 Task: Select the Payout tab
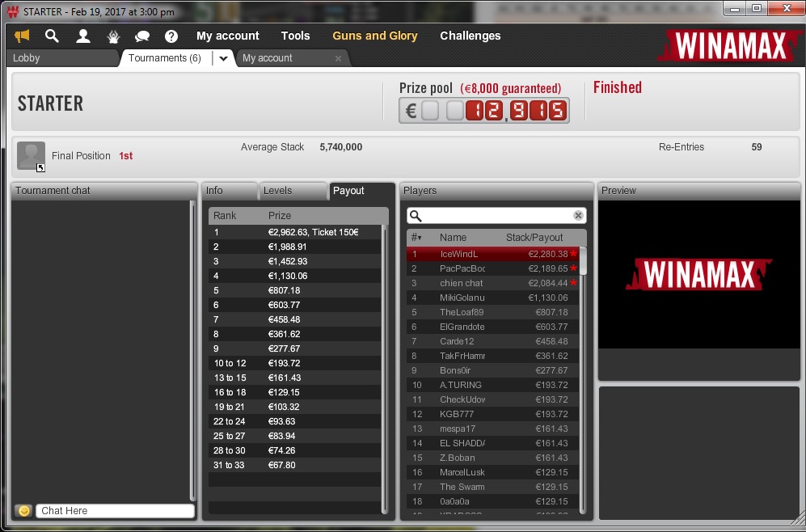pos(361,191)
